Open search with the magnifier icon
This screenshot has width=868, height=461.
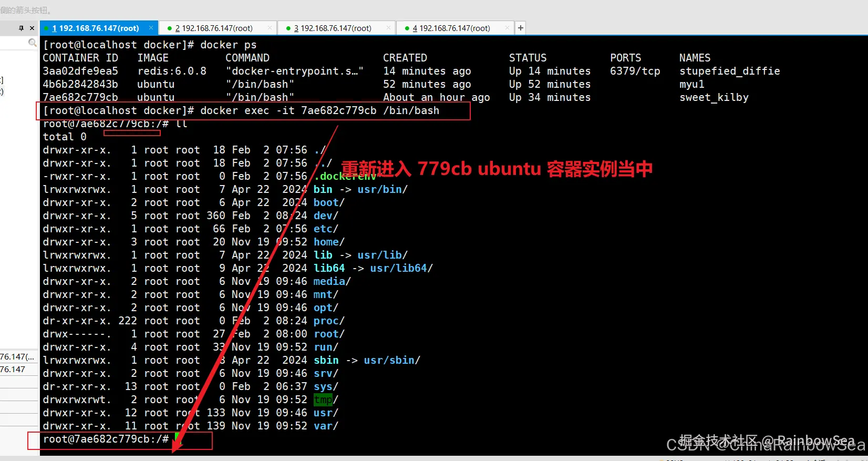[x=33, y=43]
